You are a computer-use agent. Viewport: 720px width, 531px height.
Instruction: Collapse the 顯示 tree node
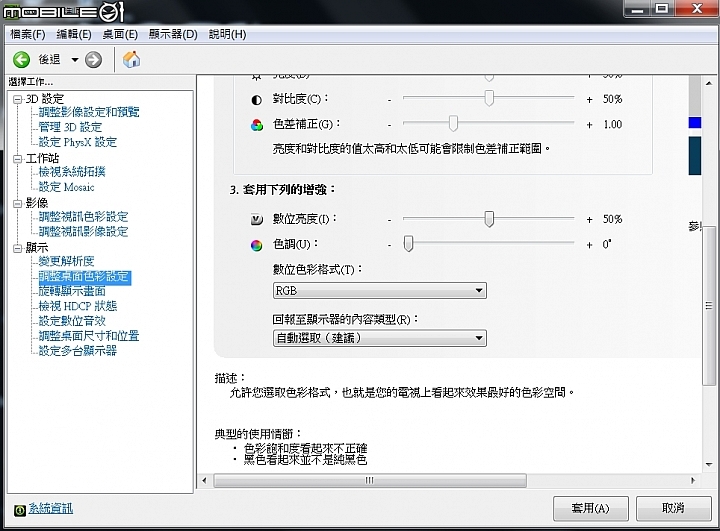click(x=17, y=248)
